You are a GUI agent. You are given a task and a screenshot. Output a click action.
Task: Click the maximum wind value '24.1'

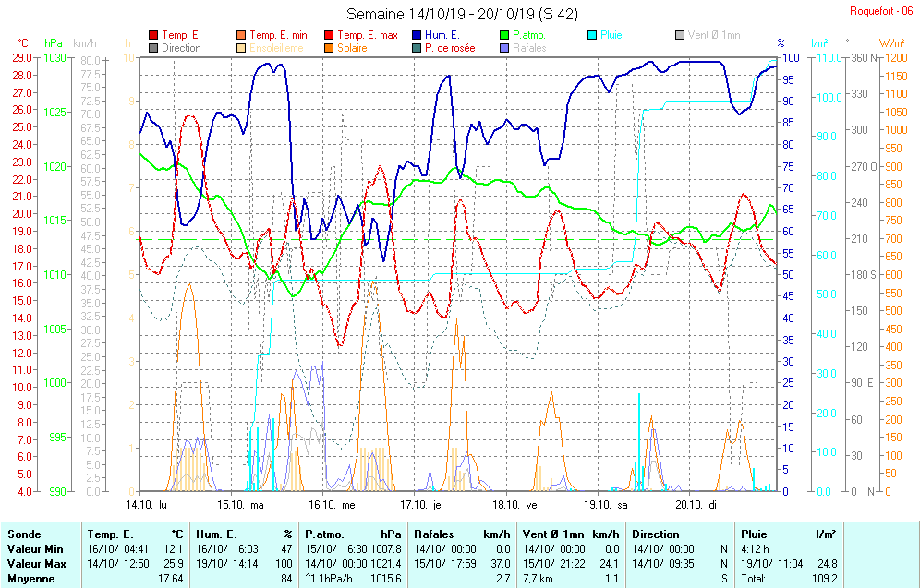(x=609, y=564)
